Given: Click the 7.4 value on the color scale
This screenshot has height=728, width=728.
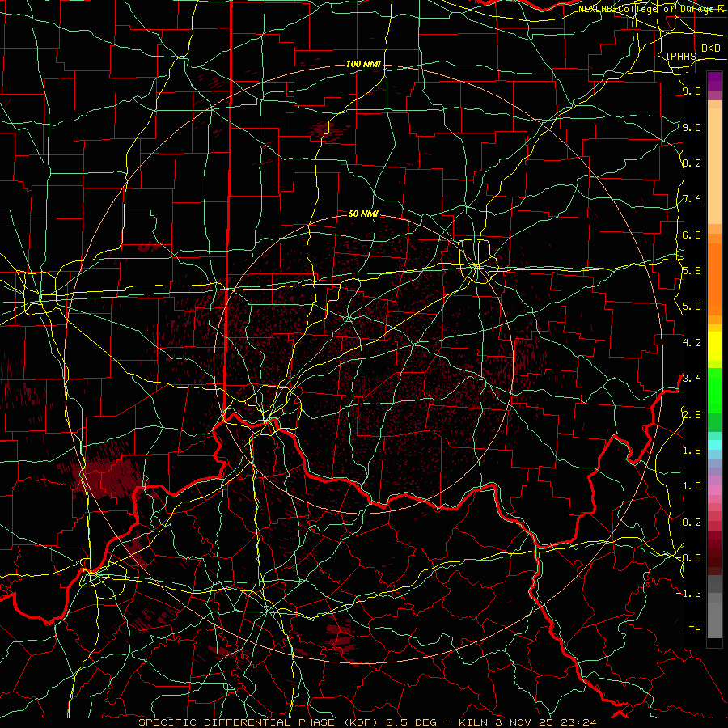Looking at the screenshot, I should (692, 199).
